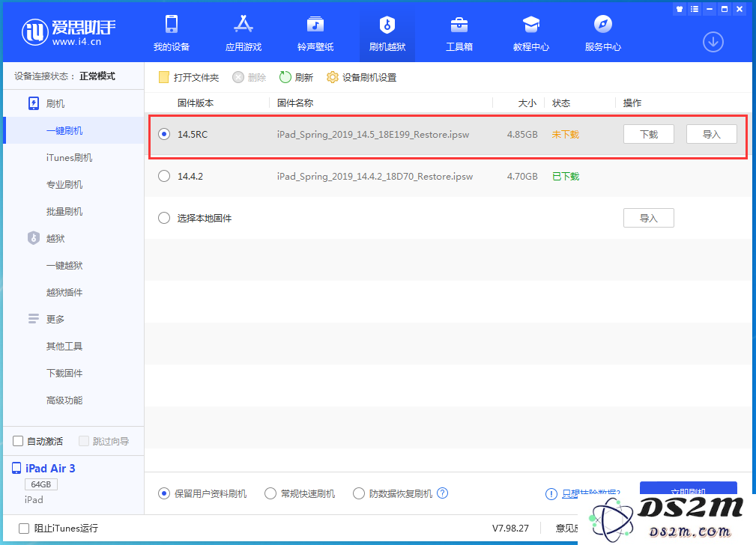This screenshot has height=545, width=756.
Task: Click the 删除 toolbar item
Action: coord(250,77)
